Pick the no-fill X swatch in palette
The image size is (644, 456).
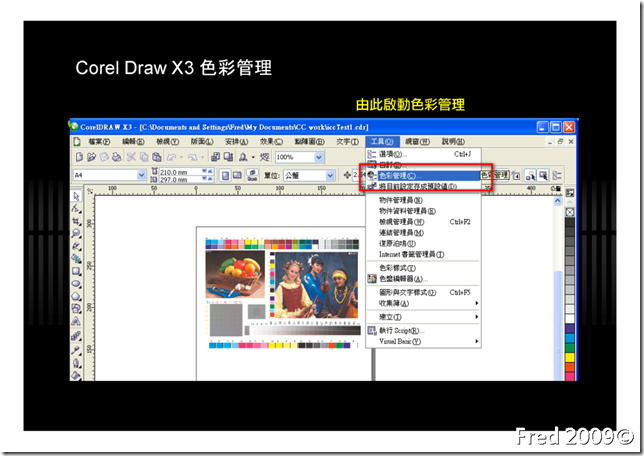[570, 212]
